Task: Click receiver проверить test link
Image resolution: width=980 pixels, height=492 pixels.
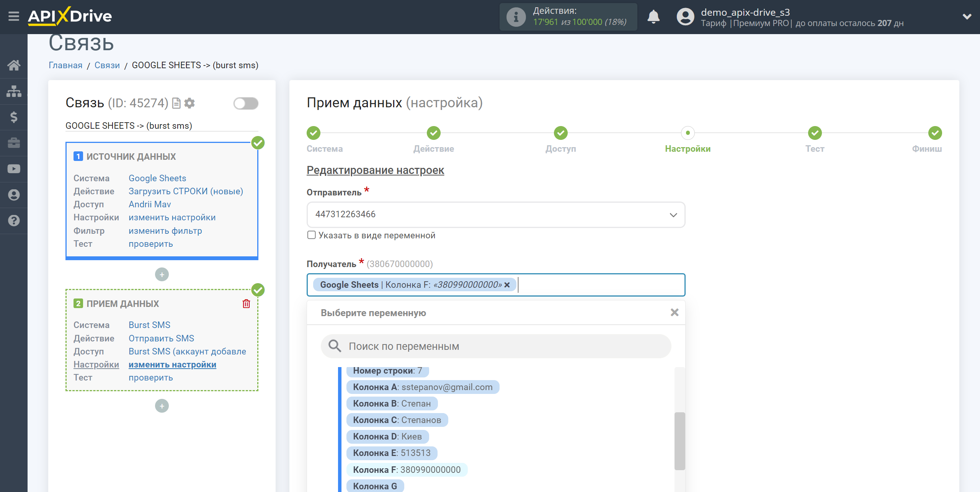Action: click(x=150, y=377)
